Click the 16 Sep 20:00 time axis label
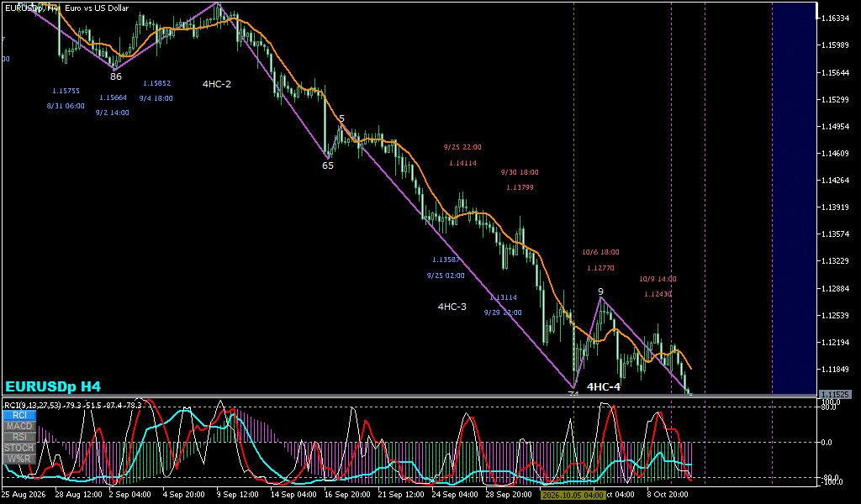This screenshot has width=861, height=504. pyautogui.click(x=347, y=495)
